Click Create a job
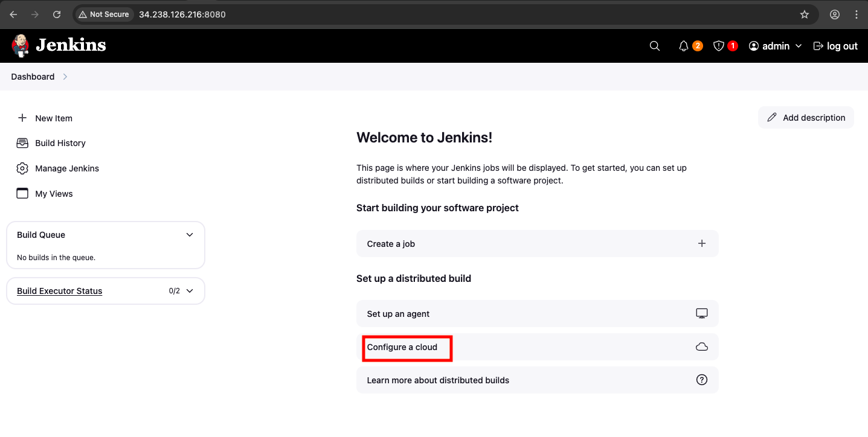 538,244
